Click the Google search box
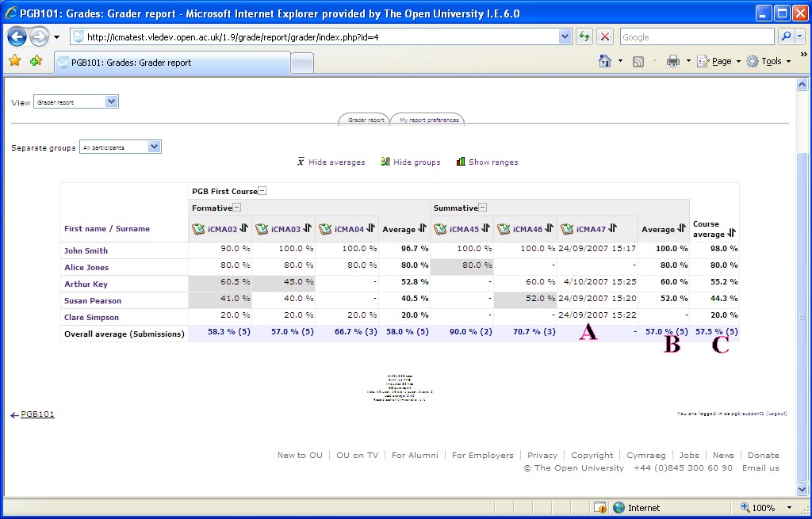This screenshot has width=812, height=519. coord(697,36)
